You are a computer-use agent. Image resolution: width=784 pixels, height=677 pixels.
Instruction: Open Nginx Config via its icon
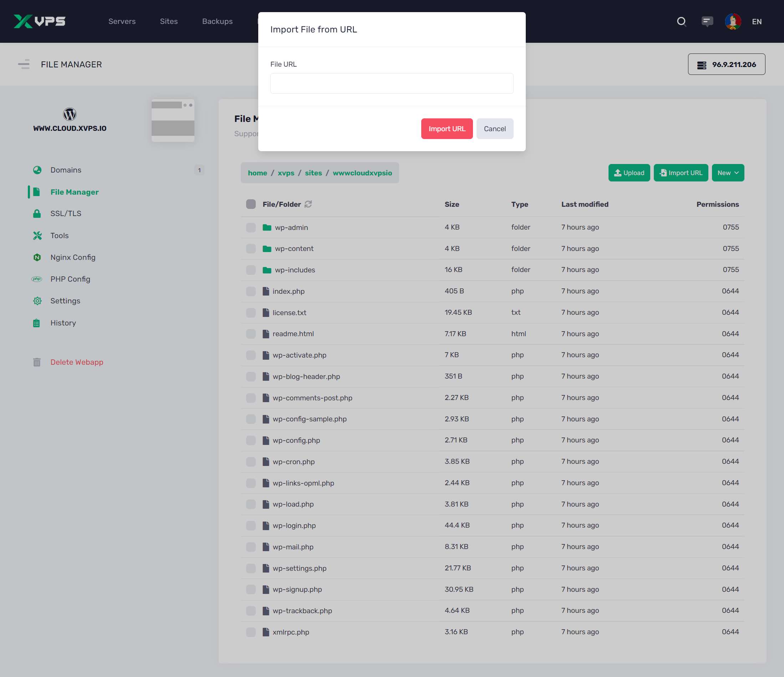pos(37,257)
